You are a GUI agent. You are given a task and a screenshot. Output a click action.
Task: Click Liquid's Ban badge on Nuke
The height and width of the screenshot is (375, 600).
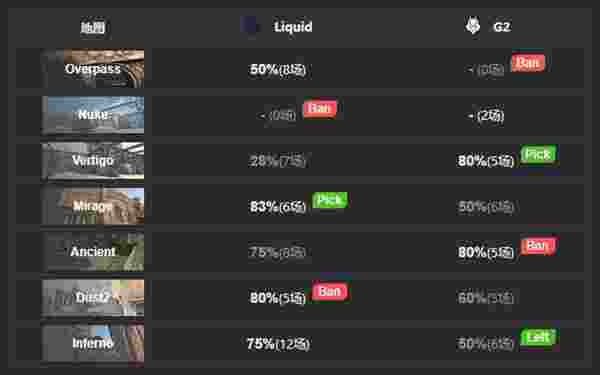(320, 109)
